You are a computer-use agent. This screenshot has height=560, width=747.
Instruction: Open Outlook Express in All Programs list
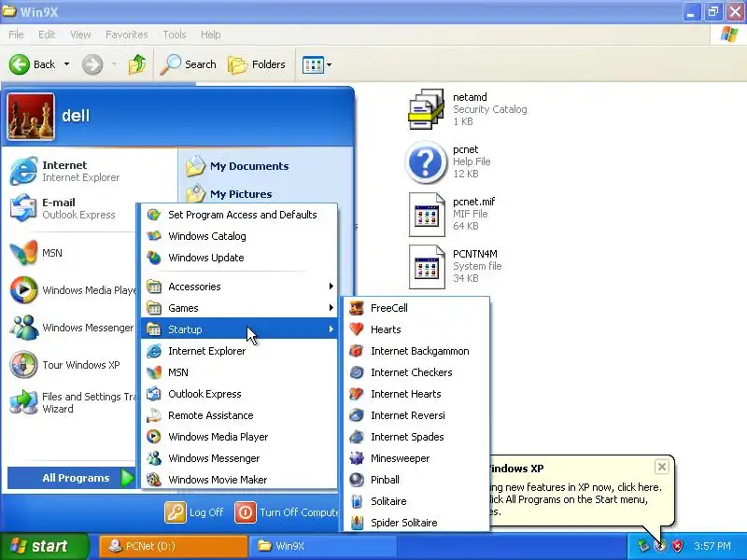click(x=239, y=394)
